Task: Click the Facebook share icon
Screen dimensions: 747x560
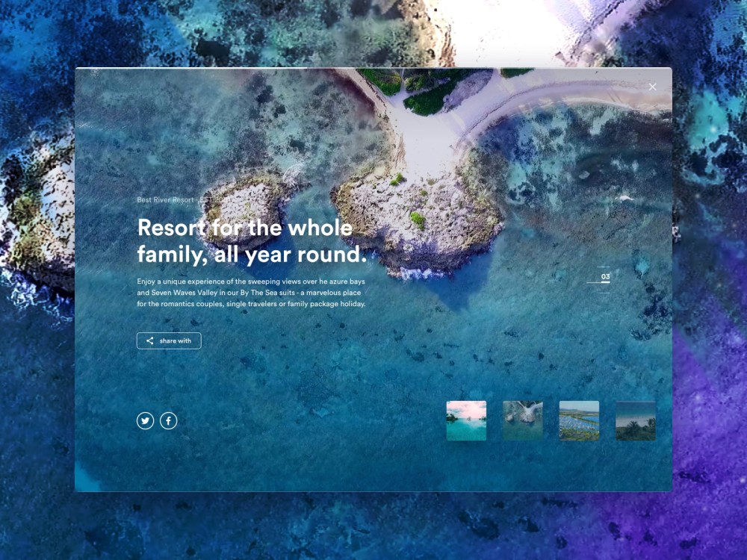Action: pos(168,420)
